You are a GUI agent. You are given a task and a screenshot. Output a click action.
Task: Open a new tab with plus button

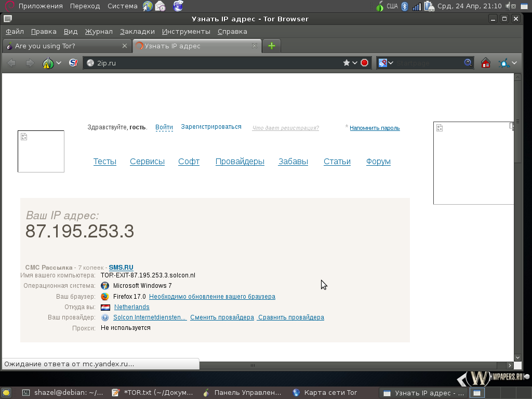(271, 46)
